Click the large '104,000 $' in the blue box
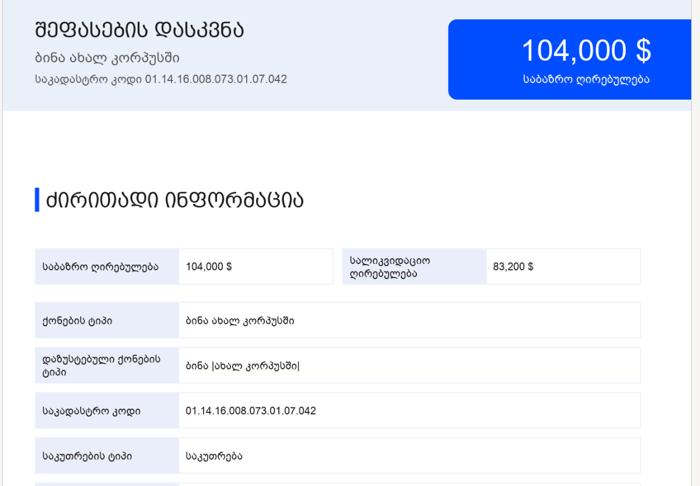Viewport: 700px width, 486px height. click(x=586, y=50)
